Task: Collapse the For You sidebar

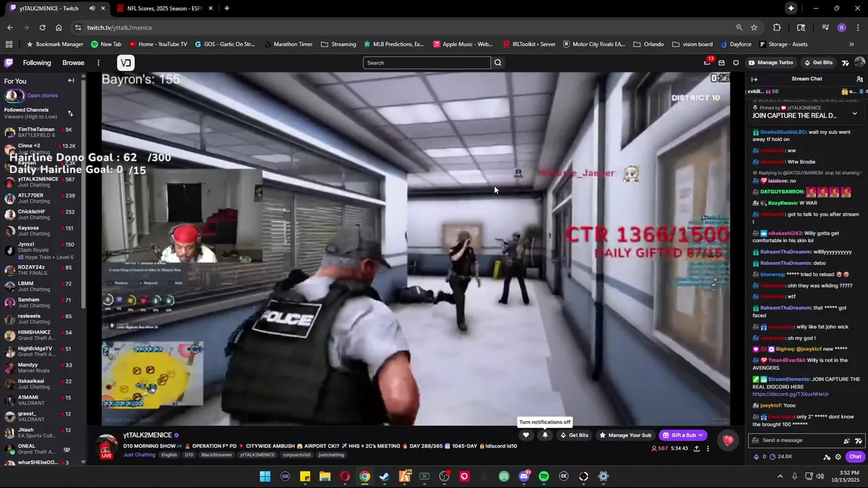Action: [x=71, y=81]
